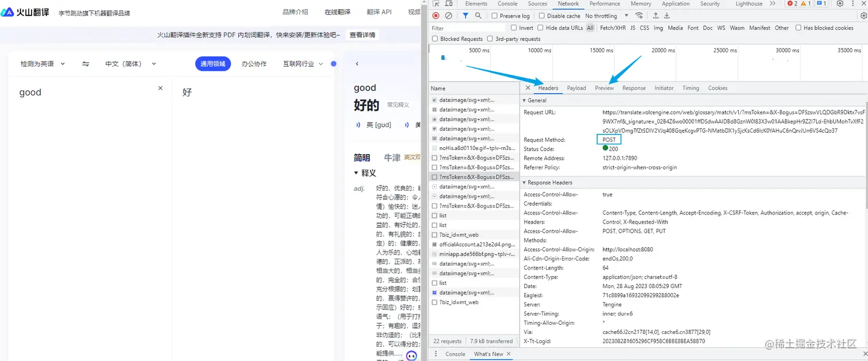
Task: Click the yellow warnings count badge
Action: click(x=806, y=3)
